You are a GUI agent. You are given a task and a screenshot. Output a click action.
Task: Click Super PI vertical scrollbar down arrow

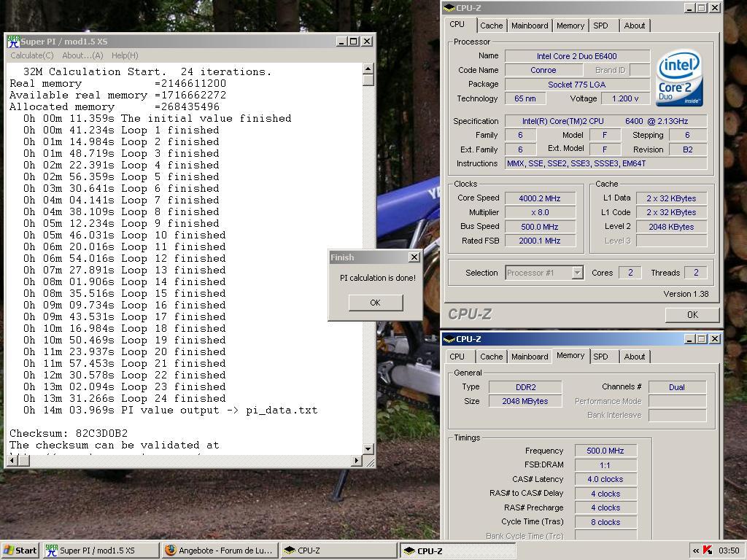(368, 448)
